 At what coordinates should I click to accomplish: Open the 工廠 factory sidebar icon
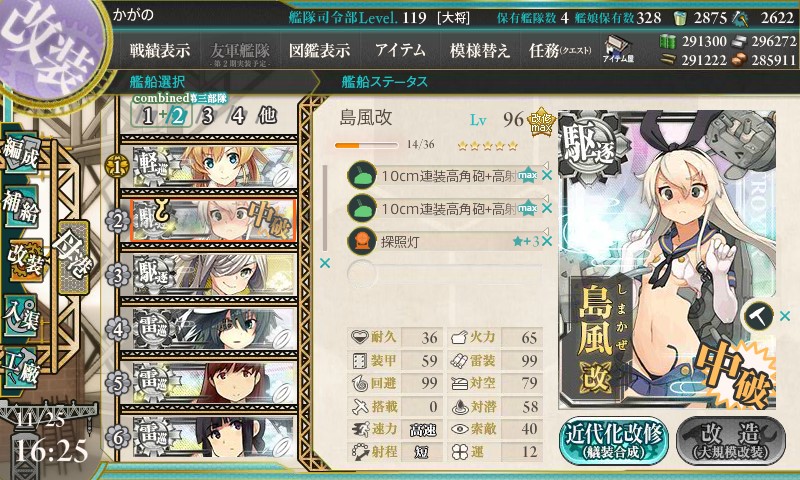tap(21, 367)
